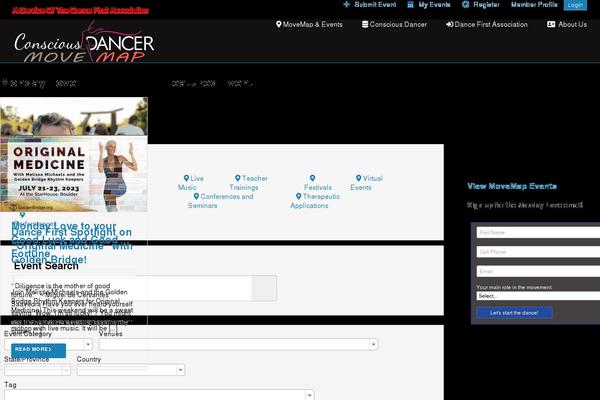Click the About Us card icon
Image resolution: width=600 pixels, height=400 pixels.
[551, 24]
